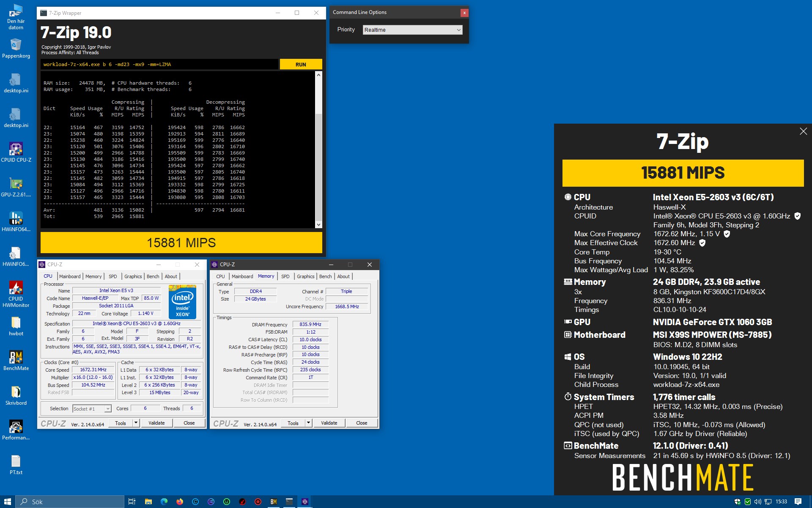812x508 pixels.
Task: Switch to Bench tab in right CPU-Z window
Action: 326,276
